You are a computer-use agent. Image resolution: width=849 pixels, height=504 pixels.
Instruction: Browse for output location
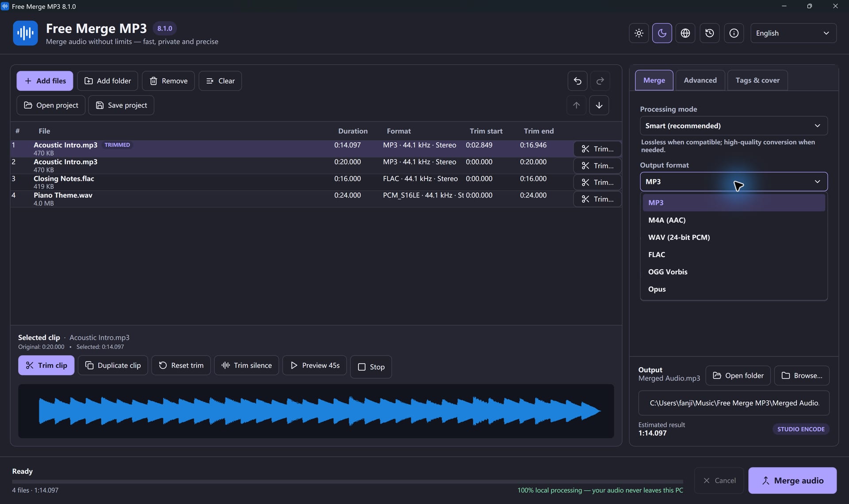802,375
